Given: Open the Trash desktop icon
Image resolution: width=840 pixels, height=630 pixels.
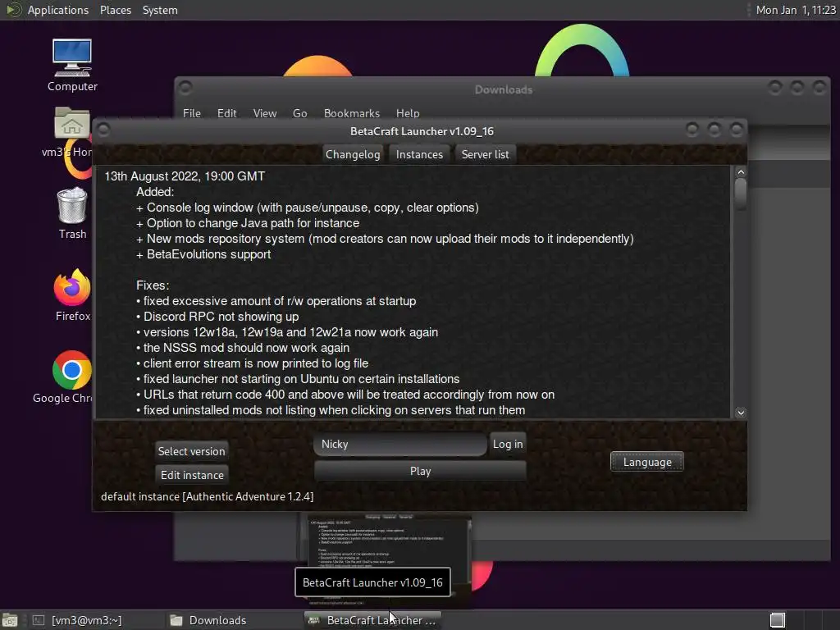Looking at the screenshot, I should 72,212.
